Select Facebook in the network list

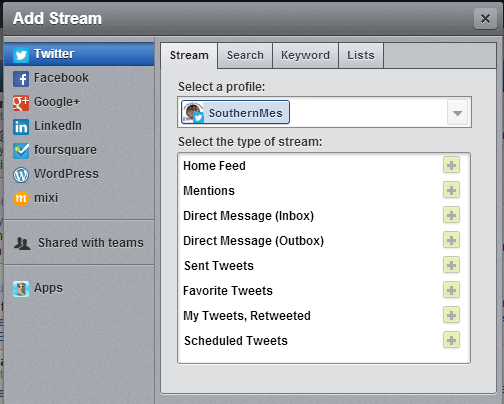click(79, 78)
